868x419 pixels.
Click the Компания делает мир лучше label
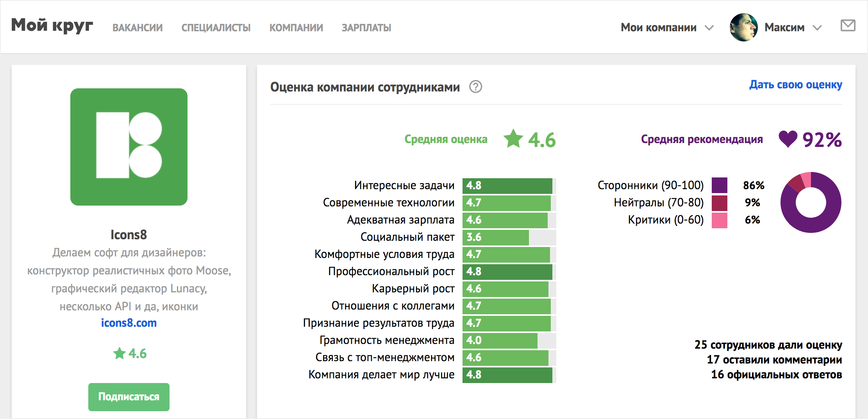click(x=381, y=374)
